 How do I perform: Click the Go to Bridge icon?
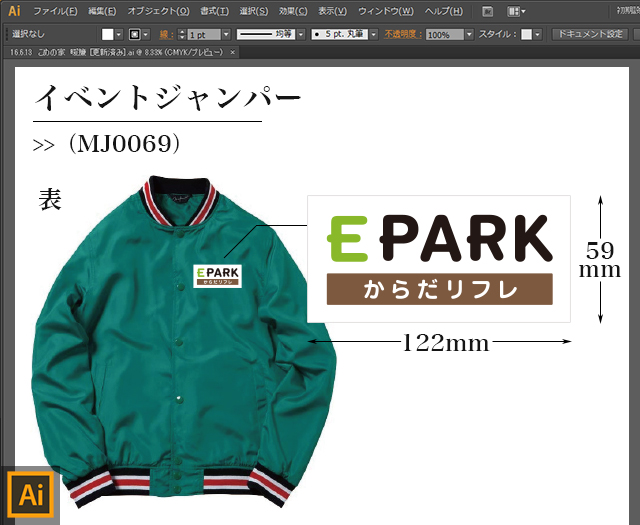pos(487,11)
